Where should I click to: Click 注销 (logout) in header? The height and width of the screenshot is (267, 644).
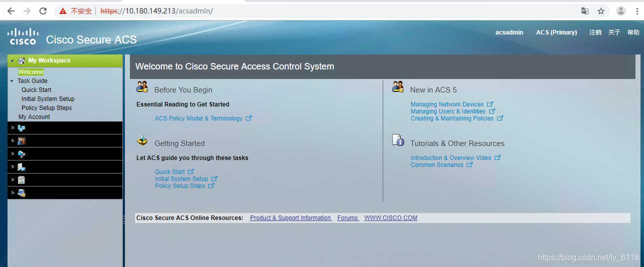click(x=595, y=32)
